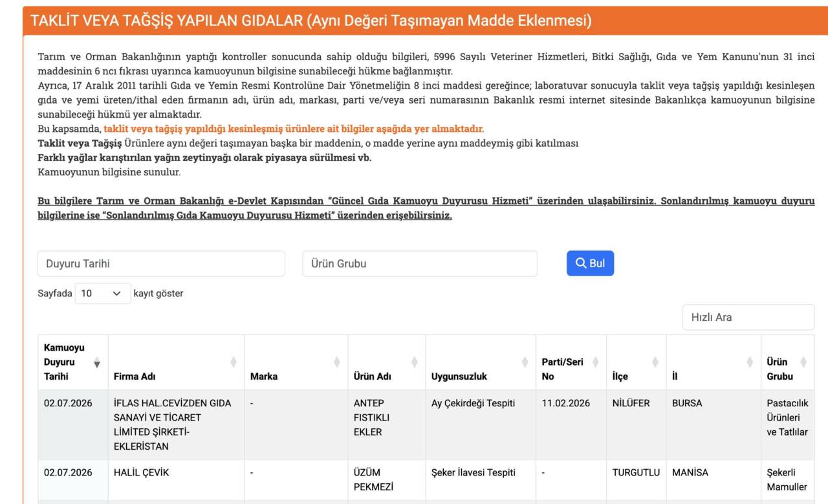This screenshot has height=504, width=828.
Task: Open the Sayfada records-per-page dropdown
Action: click(103, 293)
